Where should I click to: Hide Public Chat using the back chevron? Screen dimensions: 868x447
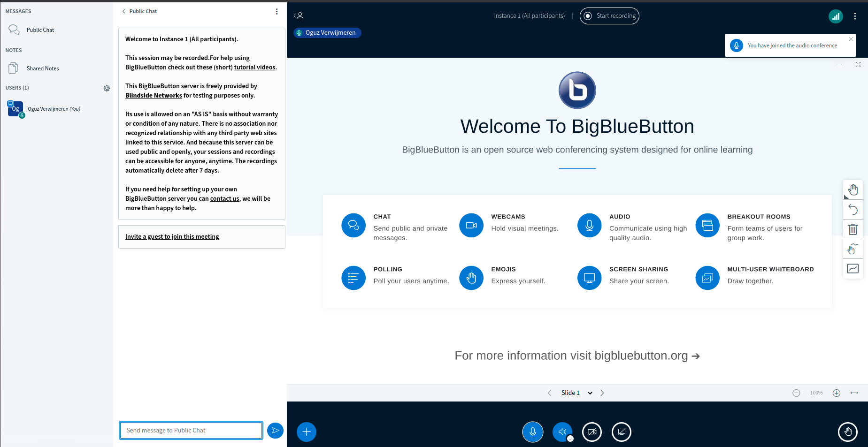point(139,11)
